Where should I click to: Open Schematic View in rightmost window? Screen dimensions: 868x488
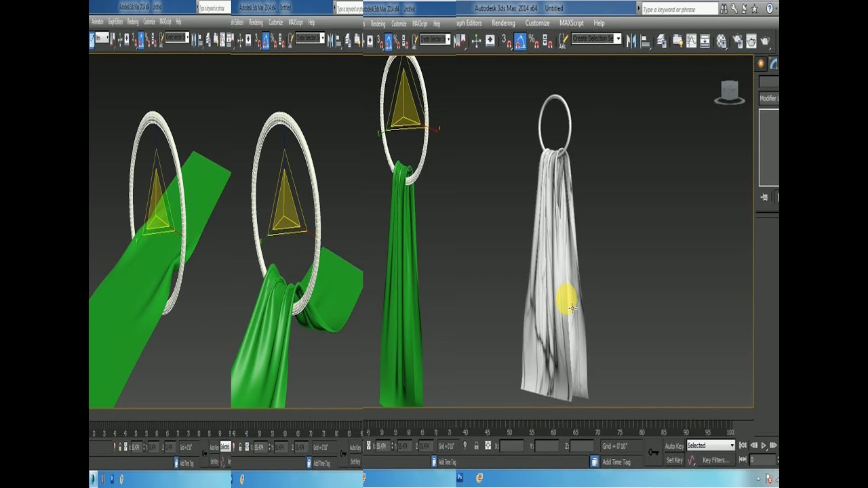pos(705,41)
